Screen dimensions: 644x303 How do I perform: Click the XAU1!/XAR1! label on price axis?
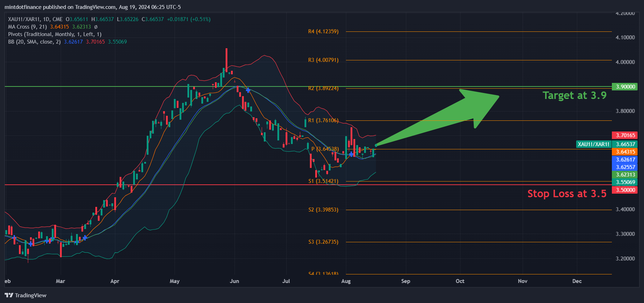594,144
